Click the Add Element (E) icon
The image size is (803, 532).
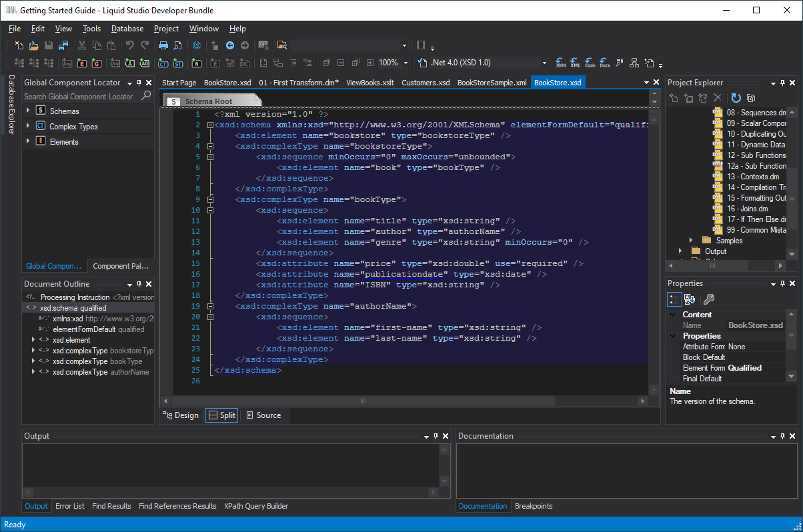pyautogui.click(x=82, y=63)
